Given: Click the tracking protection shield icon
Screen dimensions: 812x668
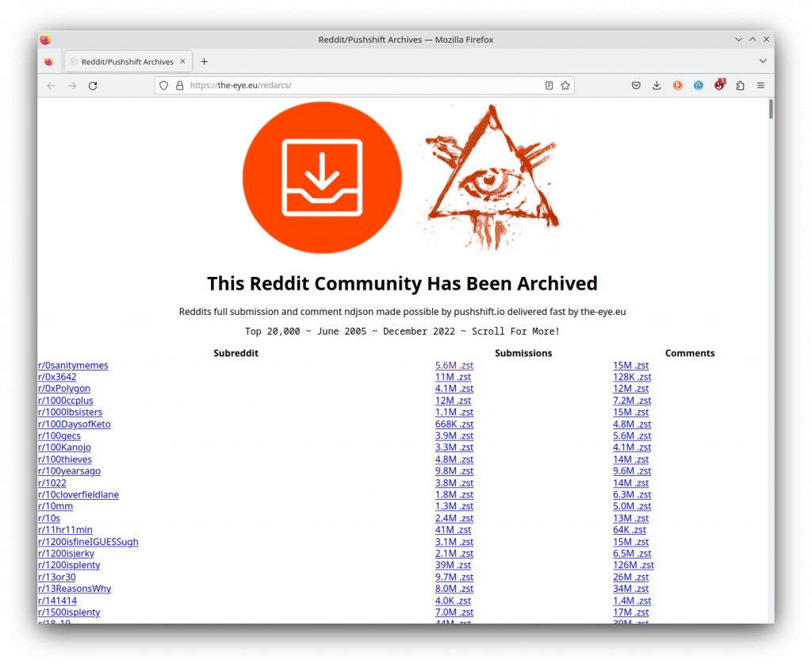Looking at the screenshot, I should [x=163, y=86].
